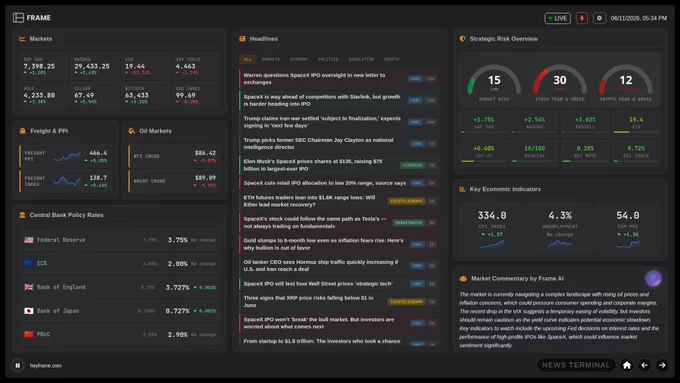Open the ETH futures traders headline
The image size is (680, 383).
(x=339, y=201)
